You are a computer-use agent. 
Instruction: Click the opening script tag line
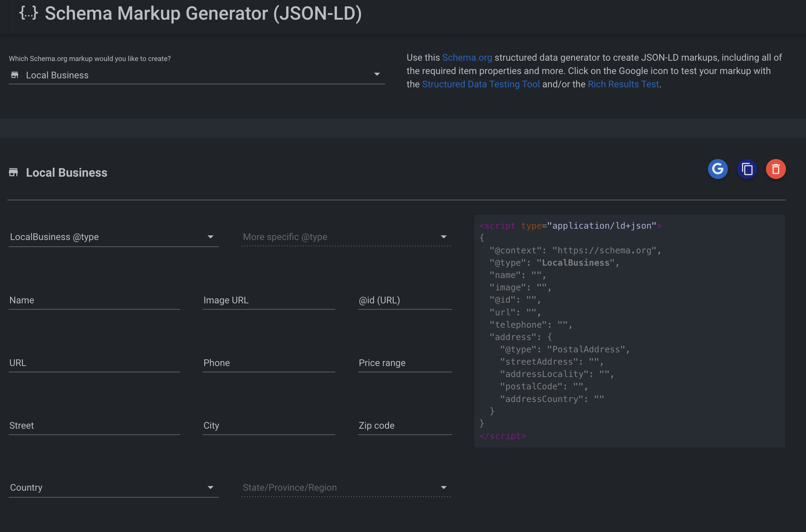tap(570, 226)
